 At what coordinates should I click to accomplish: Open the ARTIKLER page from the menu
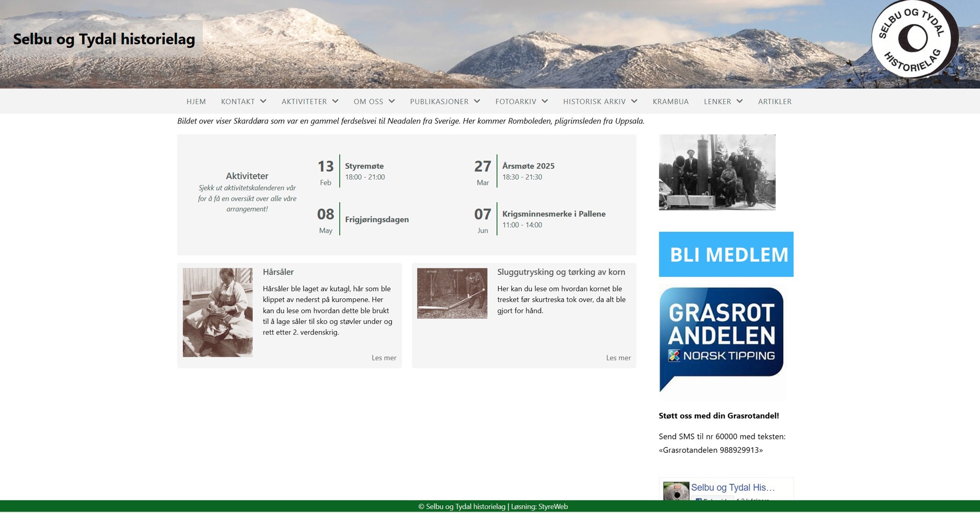pyautogui.click(x=775, y=101)
